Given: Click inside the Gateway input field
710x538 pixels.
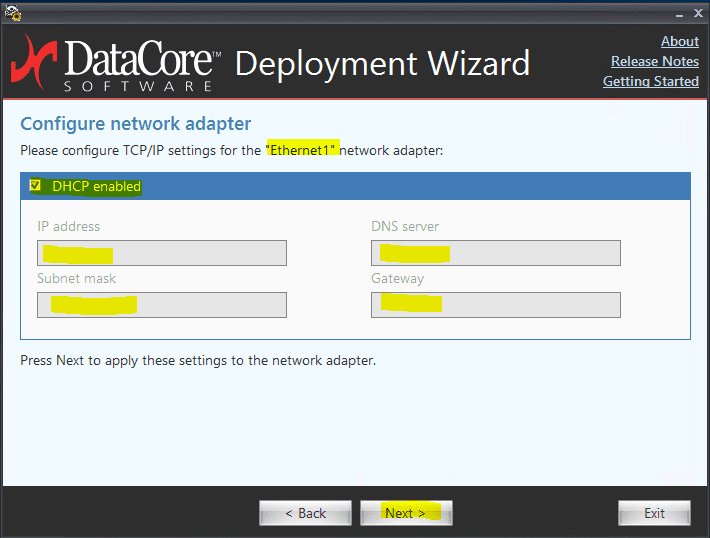Looking at the screenshot, I should point(495,305).
